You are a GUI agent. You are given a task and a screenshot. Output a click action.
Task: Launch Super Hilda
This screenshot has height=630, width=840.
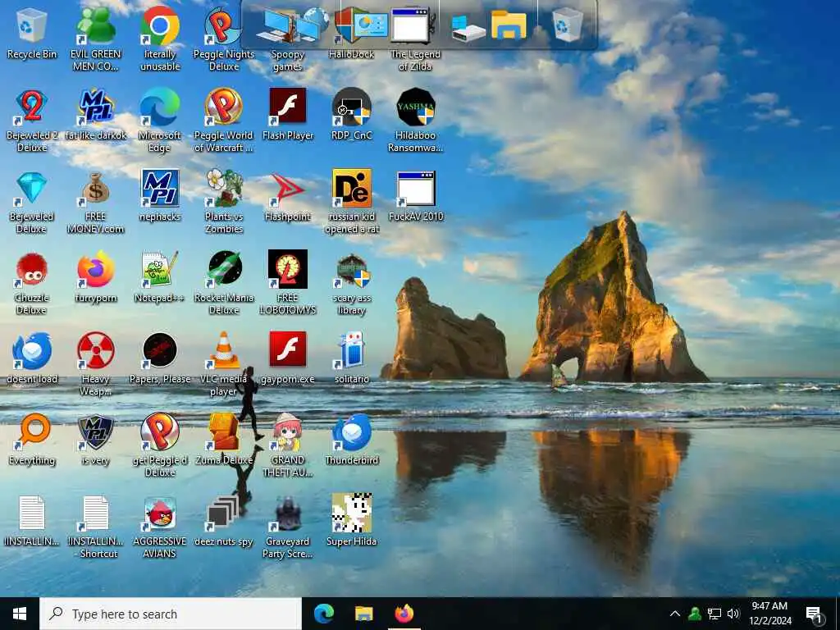point(352,521)
